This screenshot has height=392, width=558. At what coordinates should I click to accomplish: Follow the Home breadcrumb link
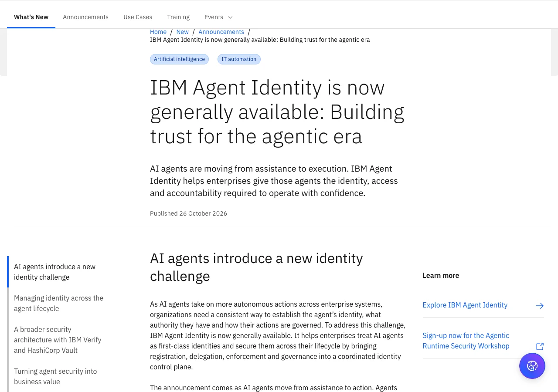click(x=158, y=32)
